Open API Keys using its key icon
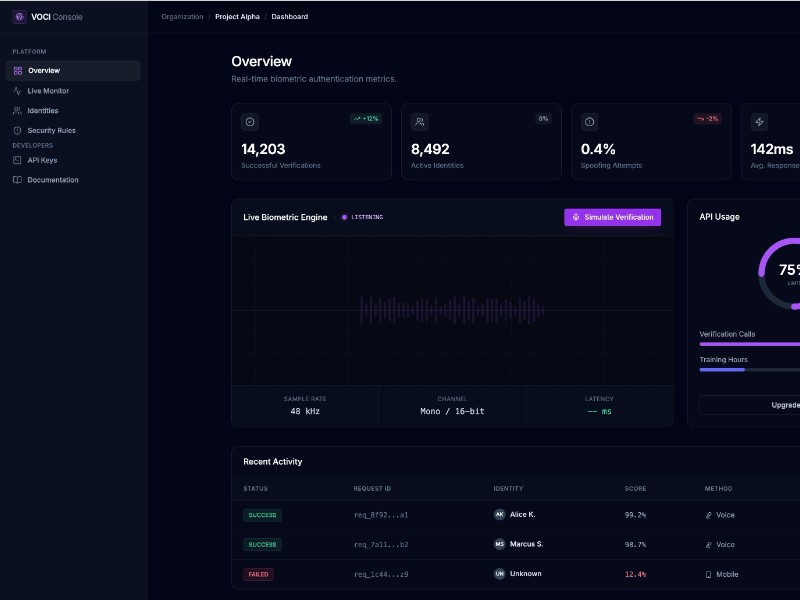The height and width of the screenshot is (600, 800). (x=18, y=160)
